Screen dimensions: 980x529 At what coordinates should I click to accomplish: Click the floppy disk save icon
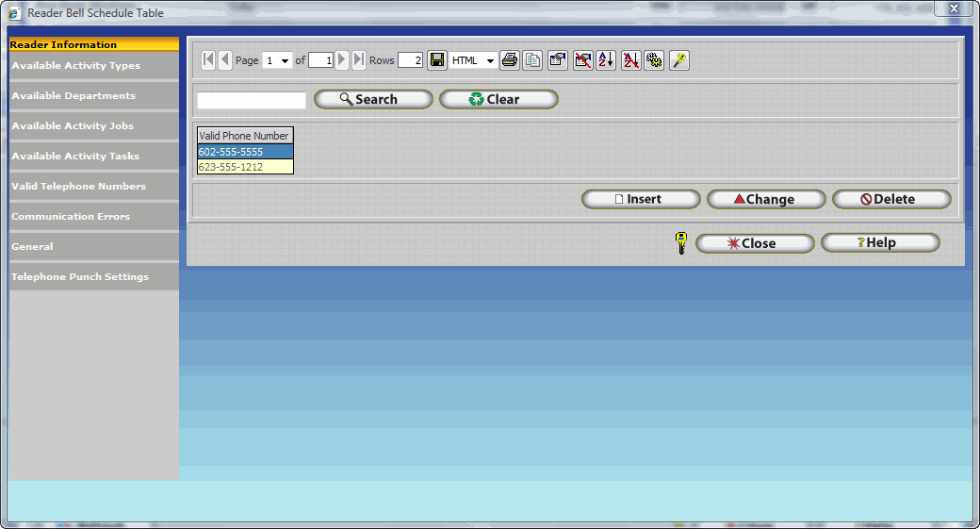pos(437,60)
